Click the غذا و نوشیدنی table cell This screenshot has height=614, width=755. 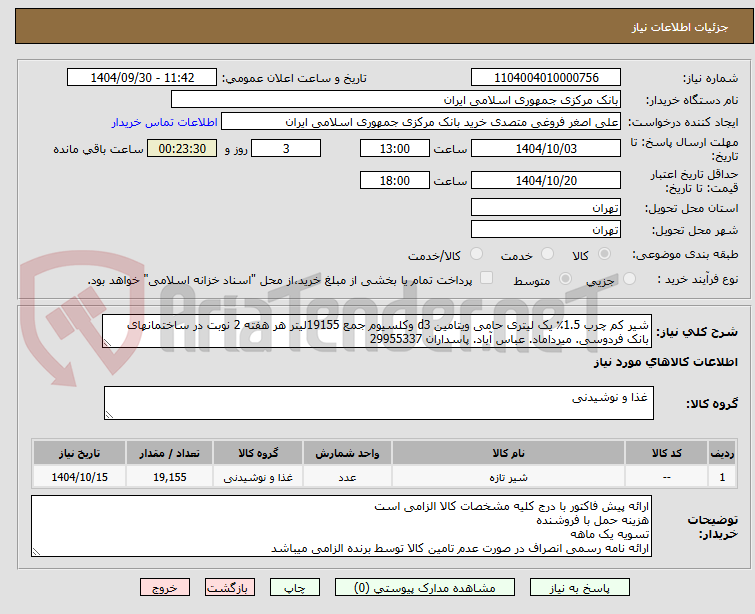(x=258, y=477)
